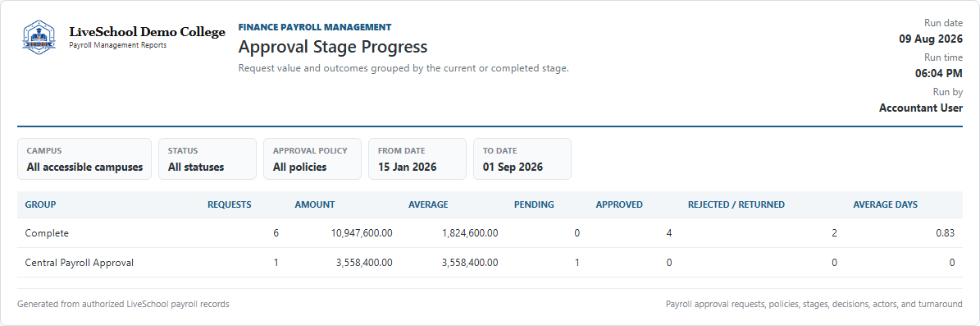Click the Requests column header
Viewport: 980px width, 326px height.
[230, 204]
